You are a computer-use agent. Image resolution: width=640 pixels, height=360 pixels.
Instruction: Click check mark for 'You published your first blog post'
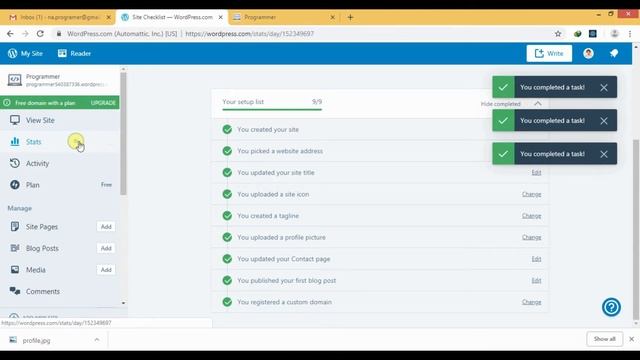coord(227,281)
